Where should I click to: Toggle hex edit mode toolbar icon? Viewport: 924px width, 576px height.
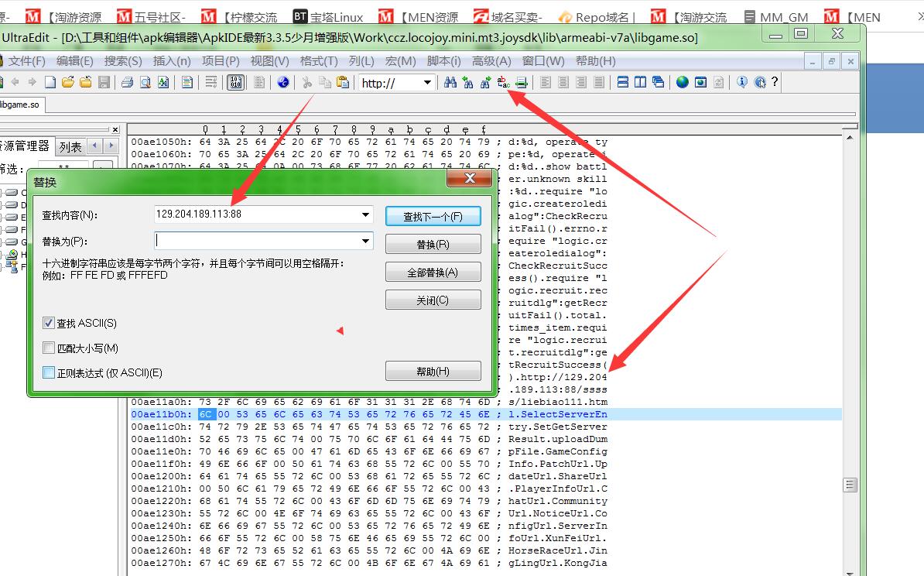[236, 82]
